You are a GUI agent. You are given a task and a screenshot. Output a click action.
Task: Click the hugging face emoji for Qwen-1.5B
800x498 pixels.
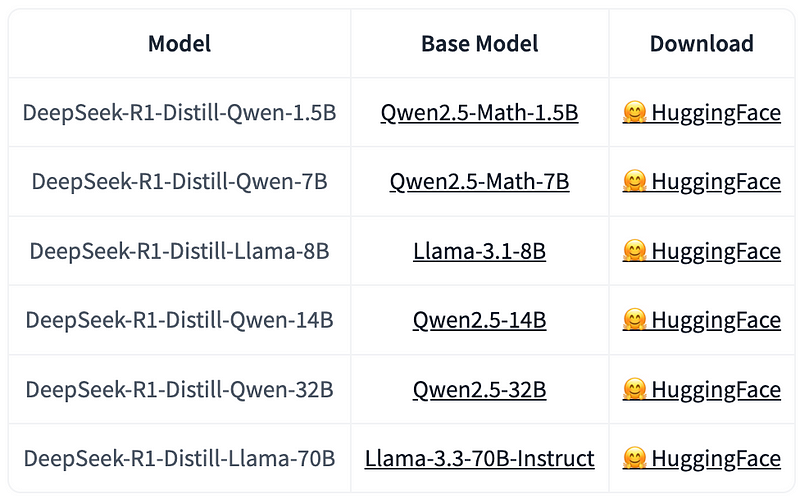coord(634,113)
